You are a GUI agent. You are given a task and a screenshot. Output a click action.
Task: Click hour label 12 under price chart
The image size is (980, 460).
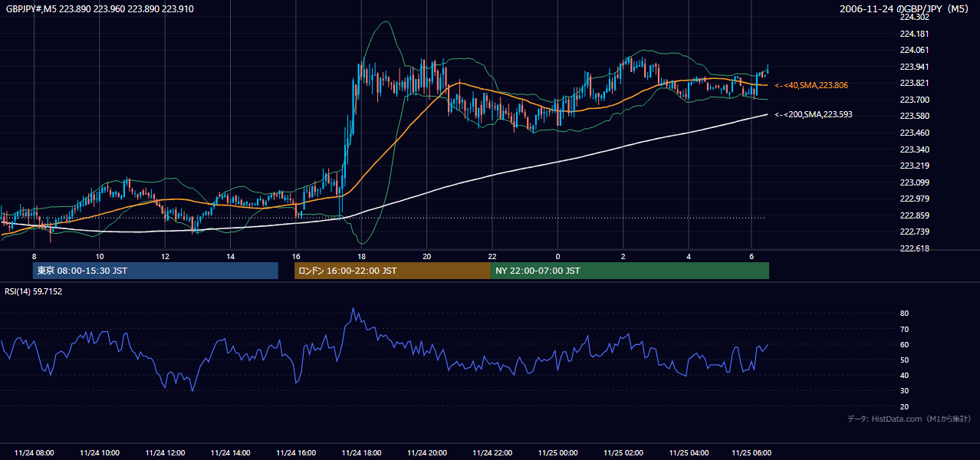[165, 256]
